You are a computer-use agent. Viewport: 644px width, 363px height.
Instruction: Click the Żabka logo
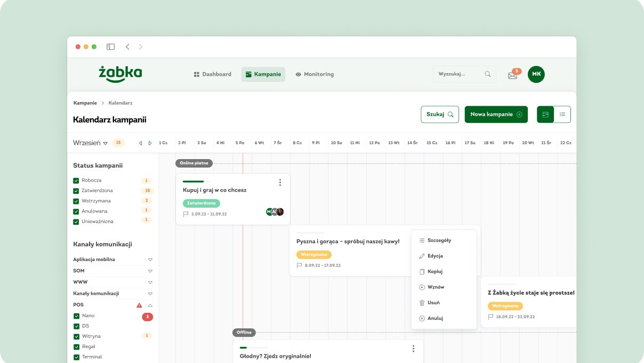120,74
